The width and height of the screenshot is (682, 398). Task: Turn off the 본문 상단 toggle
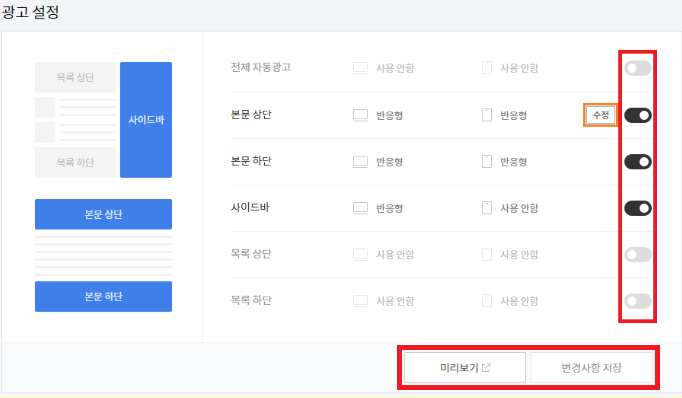(x=638, y=115)
